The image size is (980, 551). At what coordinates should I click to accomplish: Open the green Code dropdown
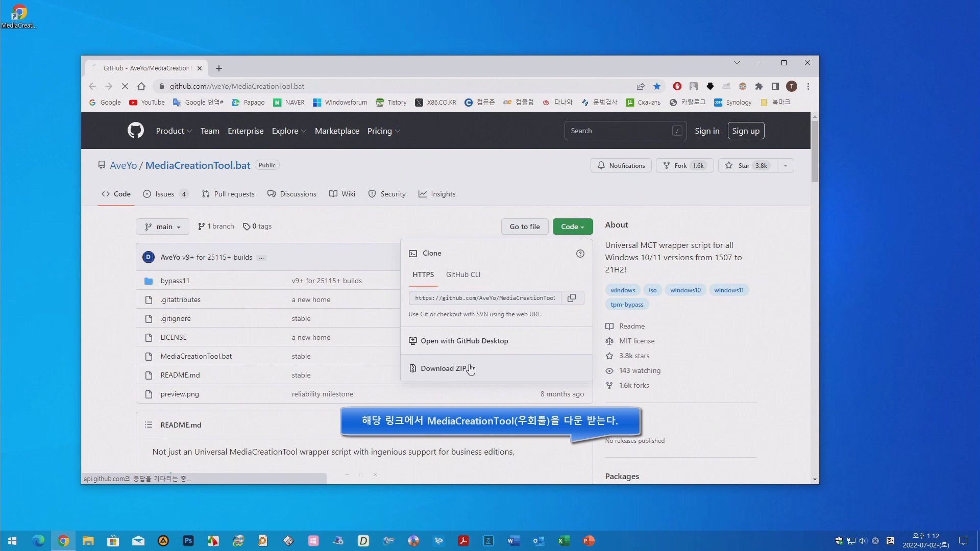click(573, 227)
